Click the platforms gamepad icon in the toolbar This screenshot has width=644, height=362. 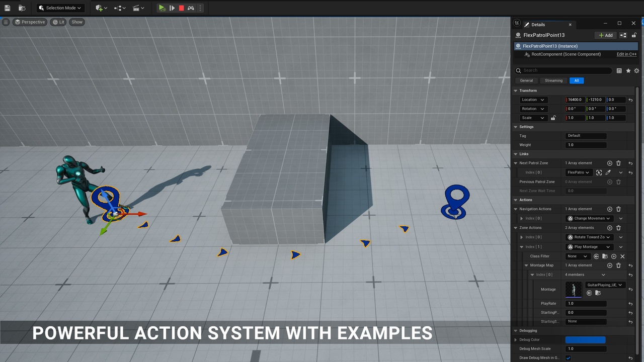click(x=191, y=8)
